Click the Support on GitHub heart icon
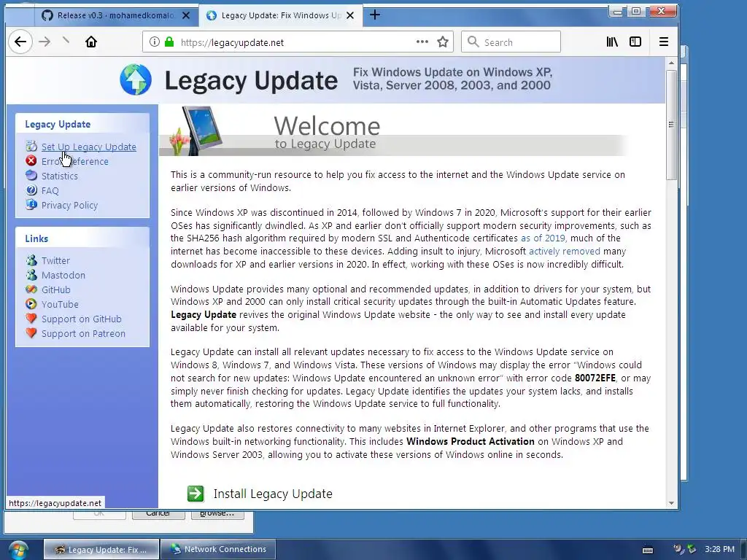The width and height of the screenshot is (747, 560). coord(31,319)
